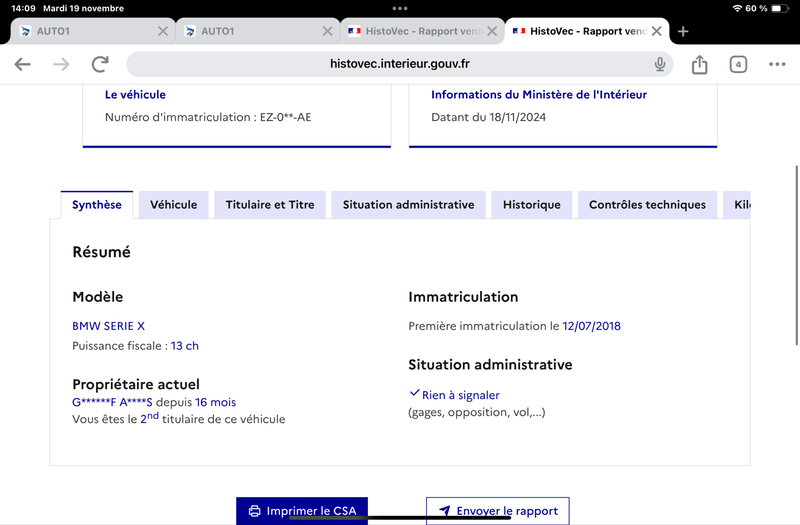Close the active HistoVec tab

[657, 32]
